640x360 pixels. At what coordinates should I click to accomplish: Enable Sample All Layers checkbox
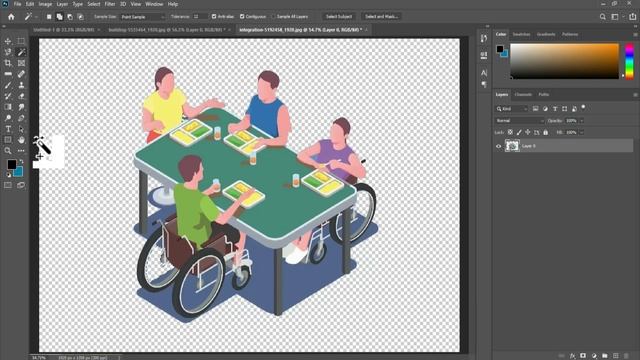(273, 16)
